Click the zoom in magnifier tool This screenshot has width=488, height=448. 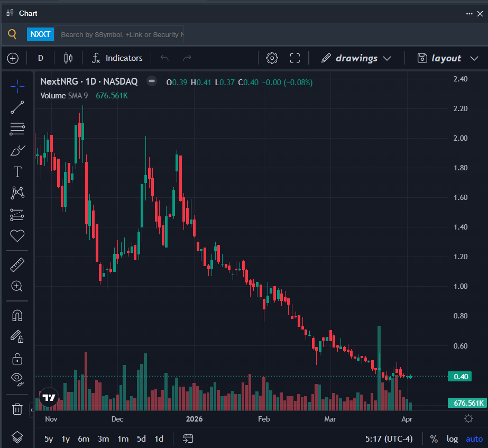tap(17, 286)
